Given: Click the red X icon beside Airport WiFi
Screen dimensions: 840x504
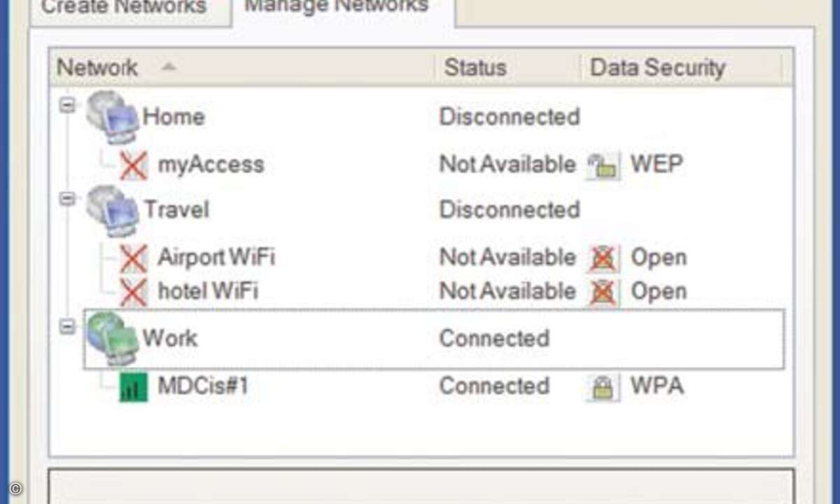Looking at the screenshot, I should [133, 259].
